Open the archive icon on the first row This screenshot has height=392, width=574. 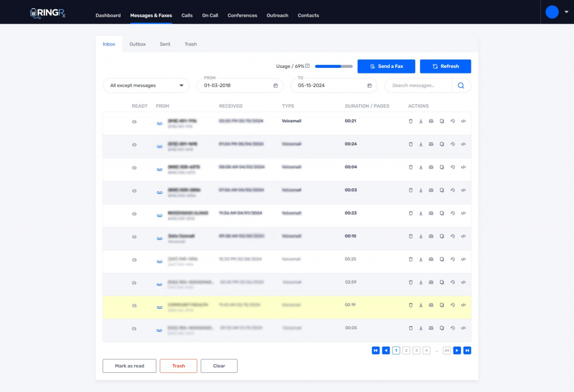(x=431, y=122)
